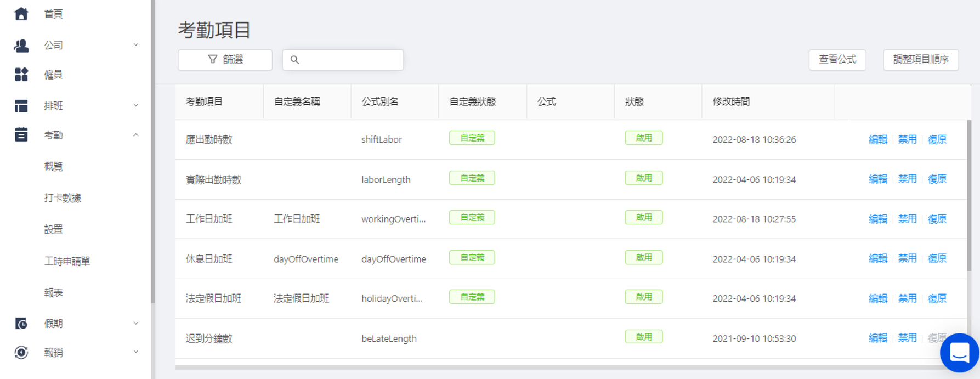Focus the search input field
This screenshot has width=980, height=379.
tap(343, 60)
